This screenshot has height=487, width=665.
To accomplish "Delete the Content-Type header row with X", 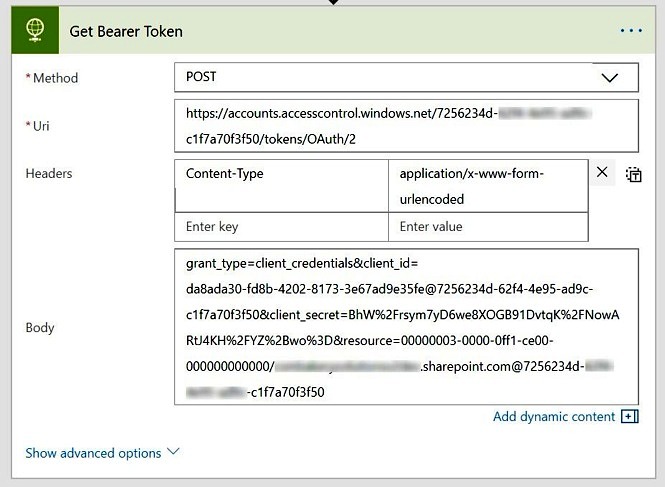I will click(602, 172).
